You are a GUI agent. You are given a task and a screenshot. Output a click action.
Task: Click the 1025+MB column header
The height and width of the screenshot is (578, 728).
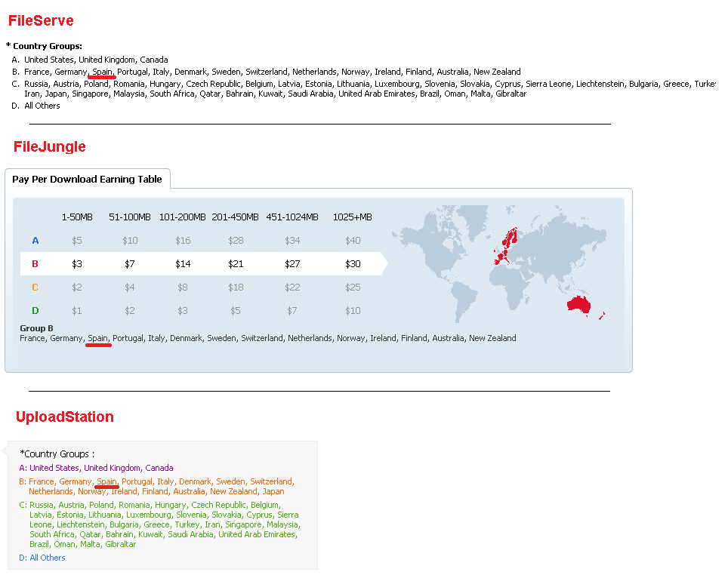pyautogui.click(x=353, y=217)
